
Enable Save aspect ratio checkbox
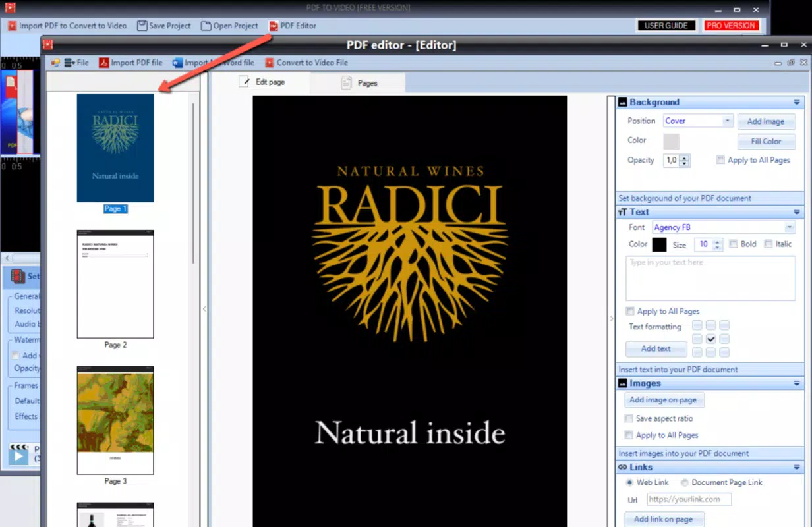[629, 419]
